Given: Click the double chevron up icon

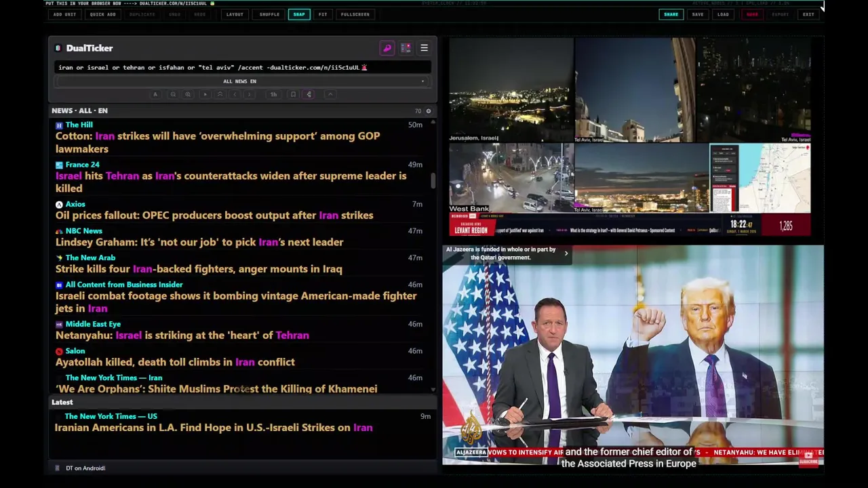Looking at the screenshot, I should click(x=220, y=94).
